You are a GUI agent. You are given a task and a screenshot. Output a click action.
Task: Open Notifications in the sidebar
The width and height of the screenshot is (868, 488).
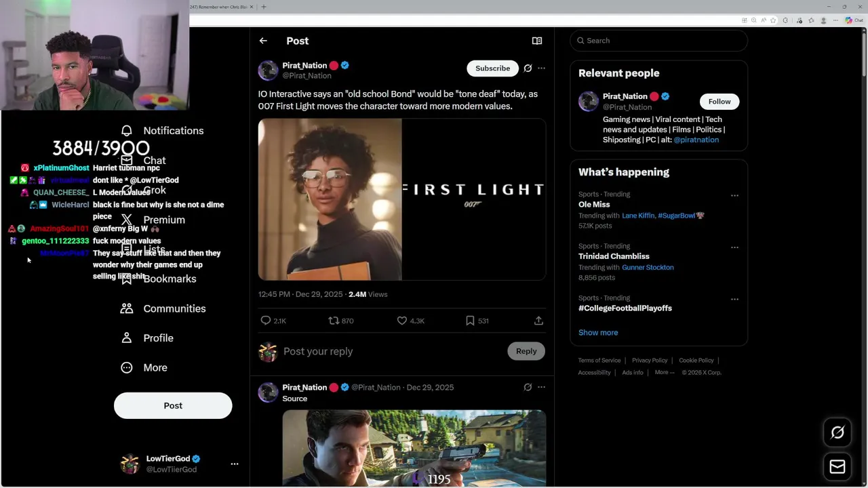coord(162,131)
